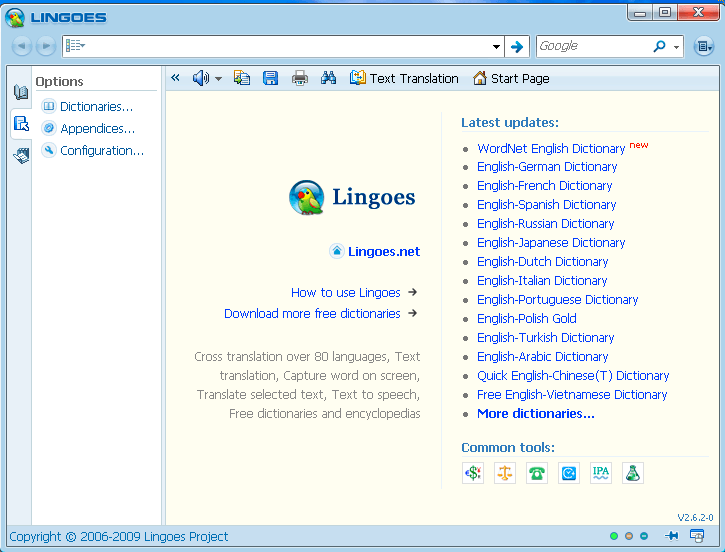The height and width of the screenshot is (552, 725).
Task: Click the pin window icon
Action: point(671,536)
